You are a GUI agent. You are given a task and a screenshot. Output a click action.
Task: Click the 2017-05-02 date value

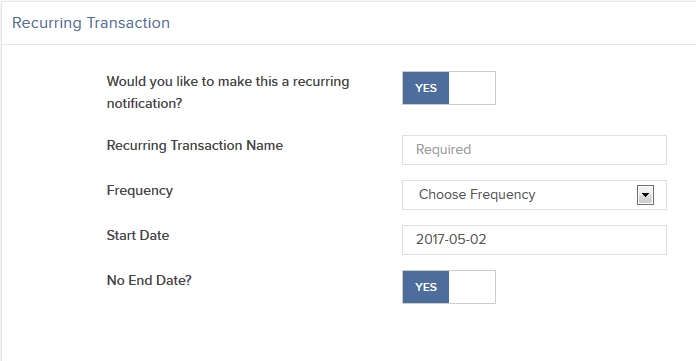[451, 239]
